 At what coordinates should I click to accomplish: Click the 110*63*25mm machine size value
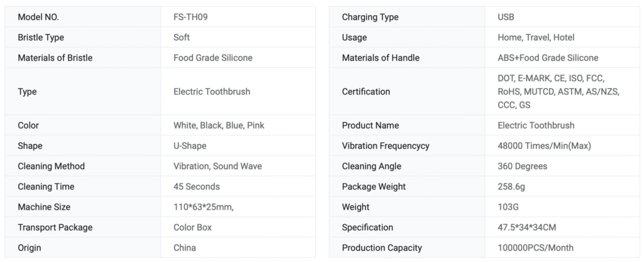(x=203, y=207)
